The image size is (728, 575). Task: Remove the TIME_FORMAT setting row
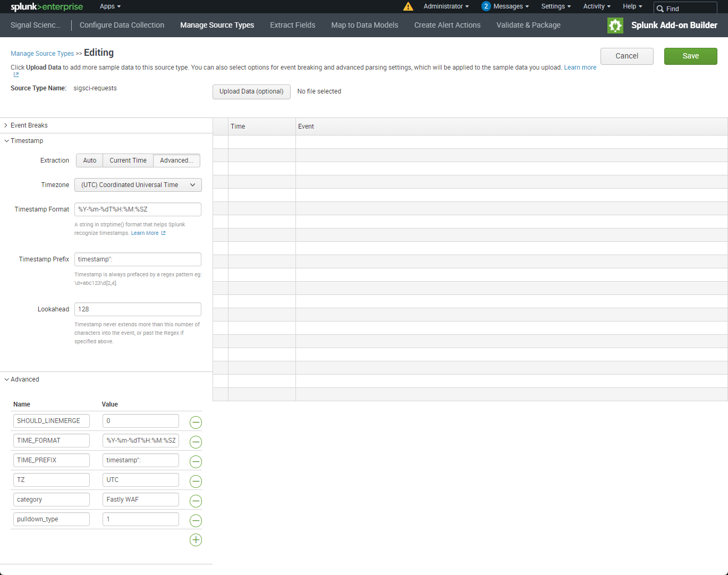click(196, 442)
